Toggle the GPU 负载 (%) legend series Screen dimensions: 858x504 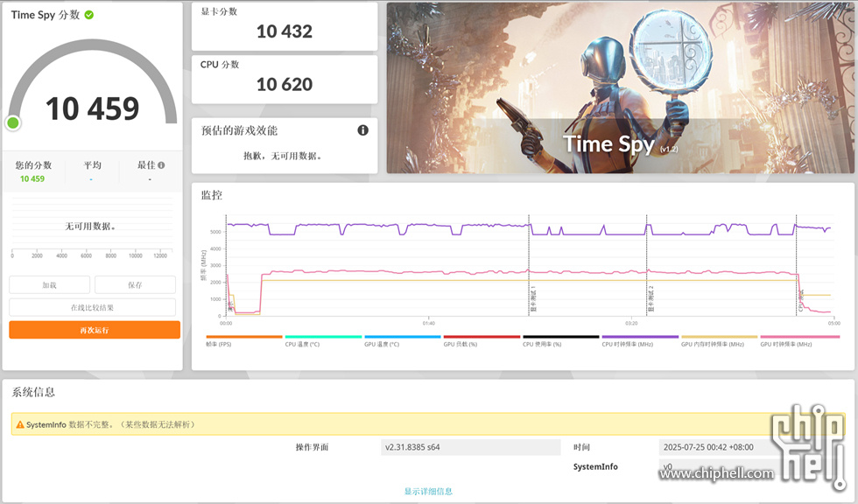[482, 341]
